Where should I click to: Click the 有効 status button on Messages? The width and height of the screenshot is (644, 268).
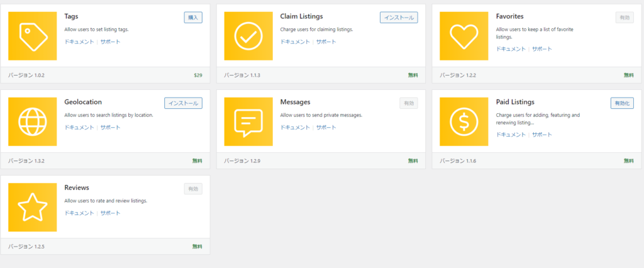coord(408,103)
